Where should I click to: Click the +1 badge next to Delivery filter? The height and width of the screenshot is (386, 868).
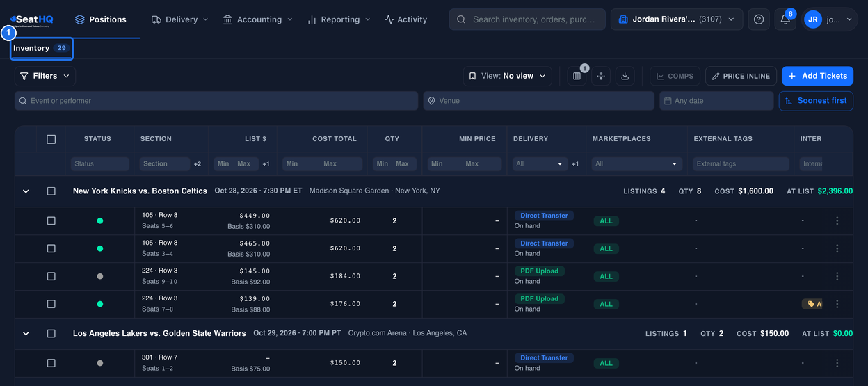(x=575, y=164)
